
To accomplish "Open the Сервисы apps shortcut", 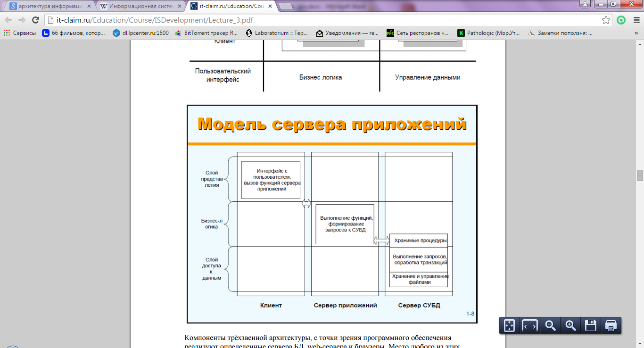I will click(19, 33).
